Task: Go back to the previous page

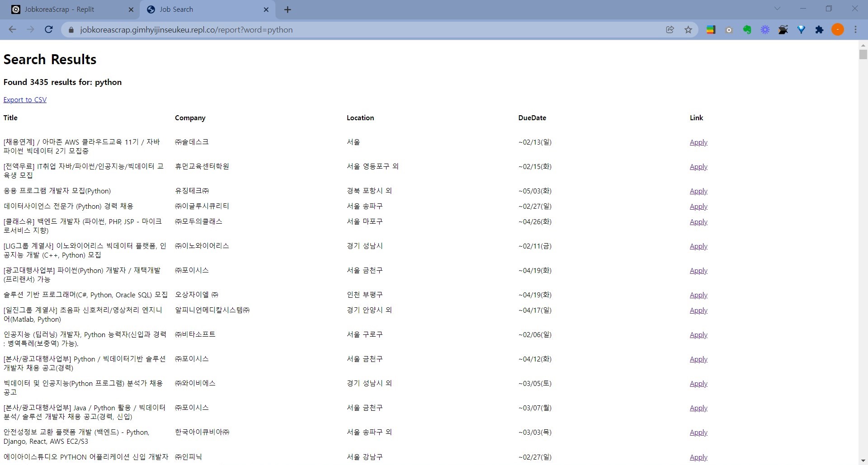Action: click(x=12, y=30)
